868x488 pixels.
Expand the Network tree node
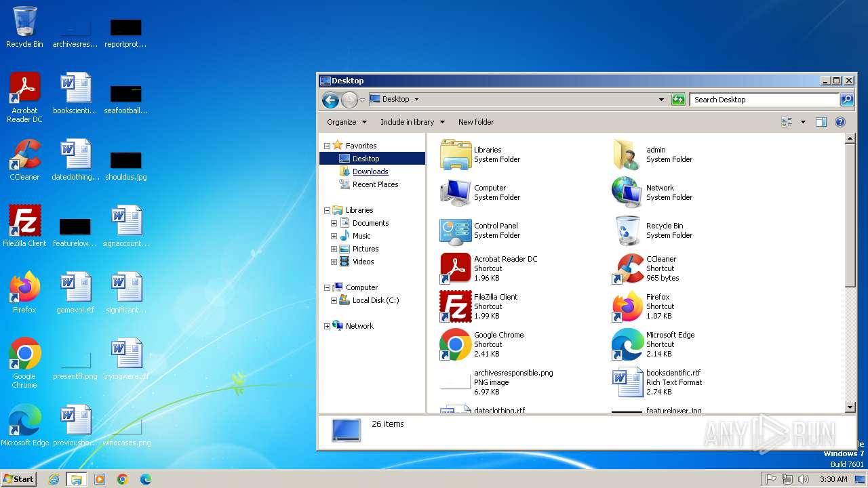327,326
